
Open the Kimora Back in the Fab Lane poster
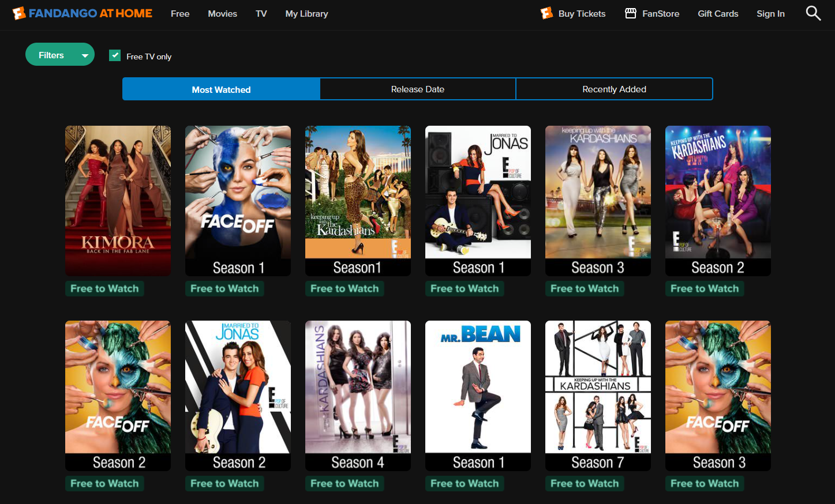tap(118, 200)
